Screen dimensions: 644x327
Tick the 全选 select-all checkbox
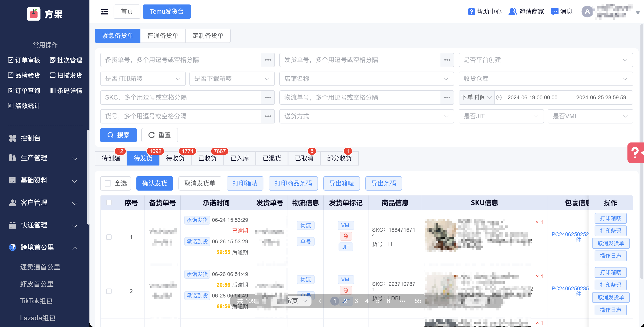click(108, 183)
